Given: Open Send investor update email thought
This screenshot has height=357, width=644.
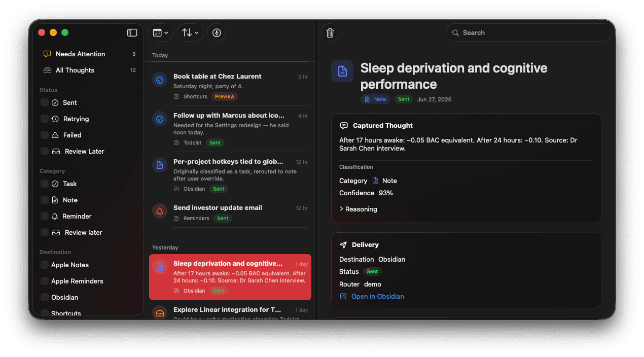Looking at the screenshot, I should (230, 213).
